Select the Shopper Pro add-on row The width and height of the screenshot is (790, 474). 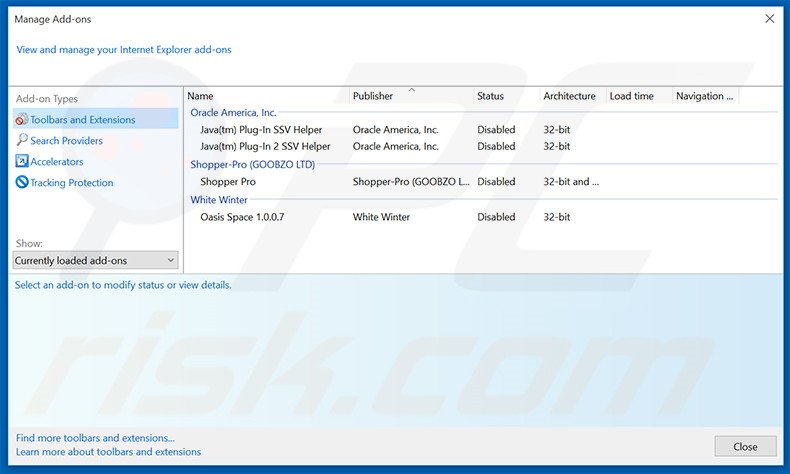click(x=481, y=181)
